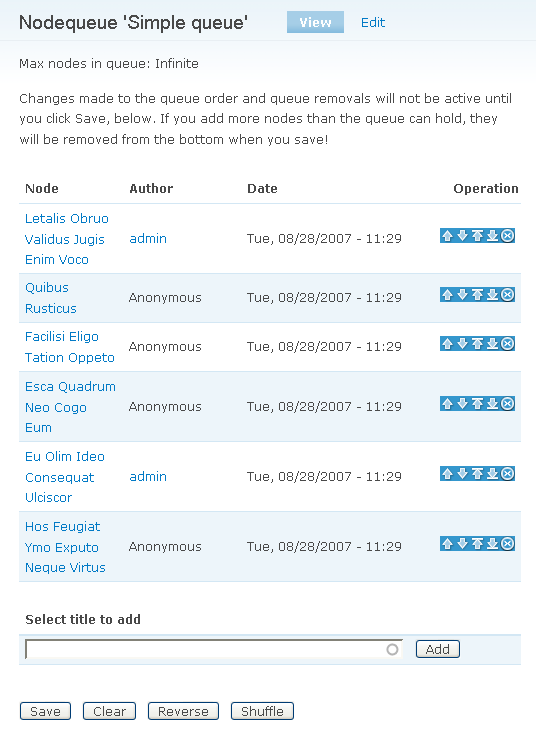Open the View tab

[315, 22]
